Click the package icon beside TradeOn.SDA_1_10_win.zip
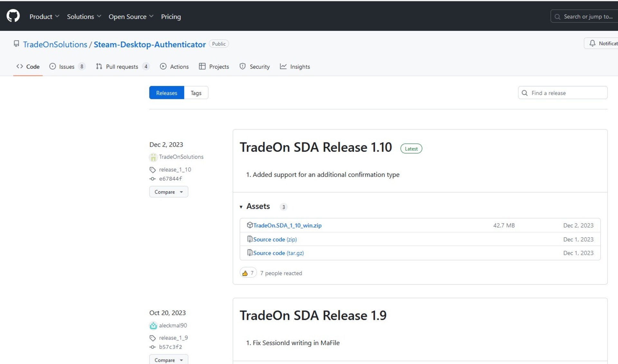The width and height of the screenshot is (618, 364). 249,225
